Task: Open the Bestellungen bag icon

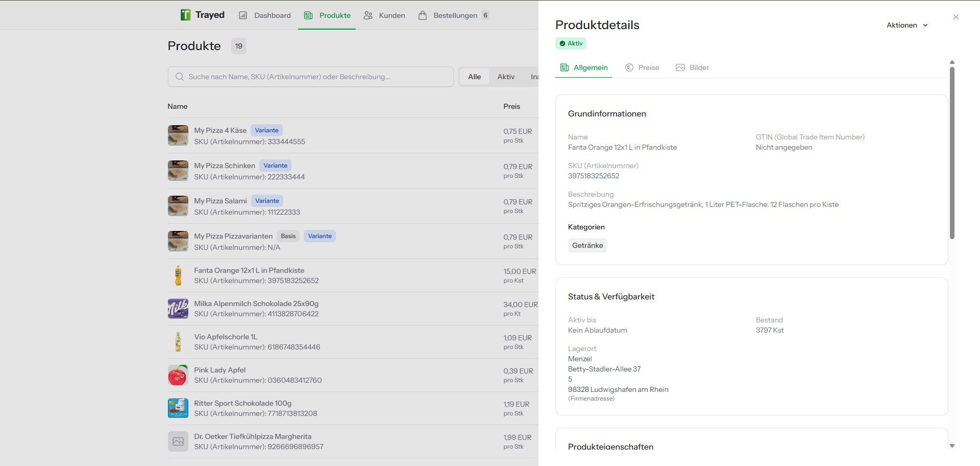Action: tap(422, 15)
